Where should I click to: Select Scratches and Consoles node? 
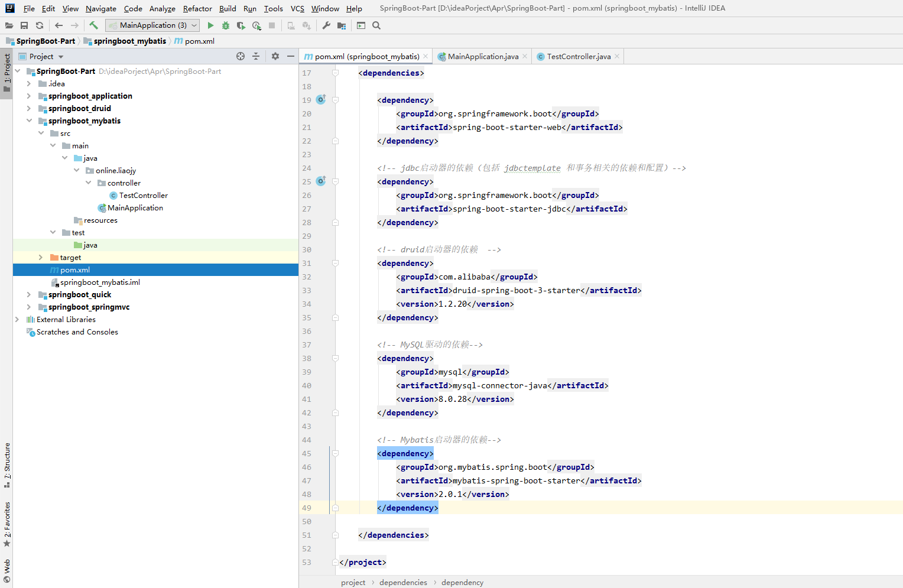pyautogui.click(x=77, y=332)
